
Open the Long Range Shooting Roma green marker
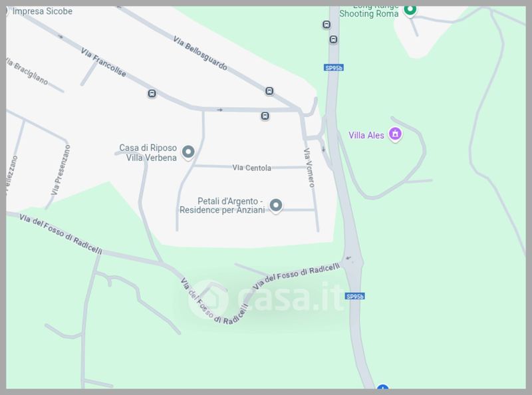click(x=410, y=9)
